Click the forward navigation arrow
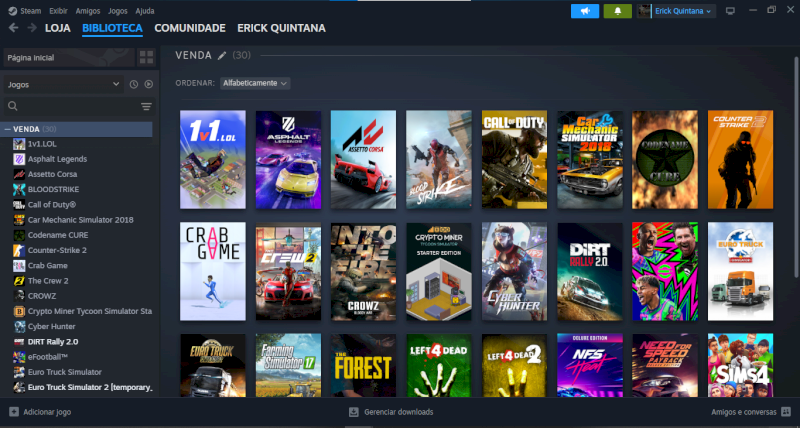The width and height of the screenshot is (800, 428). click(x=32, y=28)
